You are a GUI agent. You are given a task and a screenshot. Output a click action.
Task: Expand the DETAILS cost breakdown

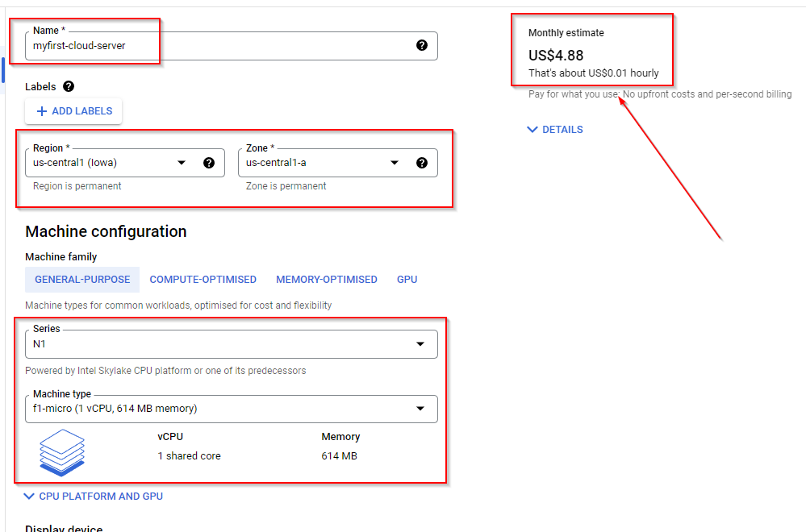coord(555,130)
